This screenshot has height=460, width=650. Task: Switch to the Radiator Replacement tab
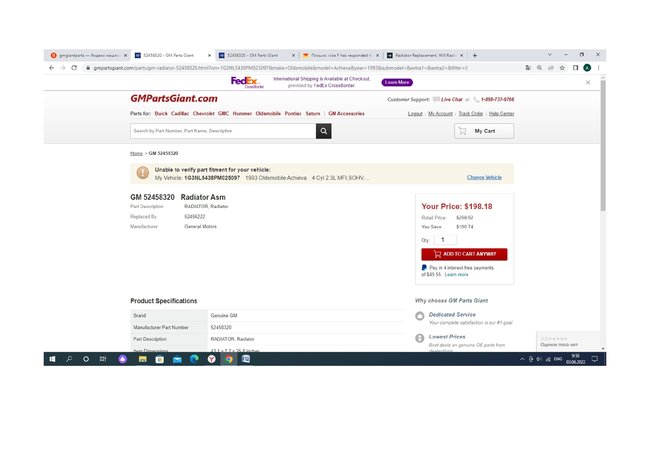click(424, 55)
